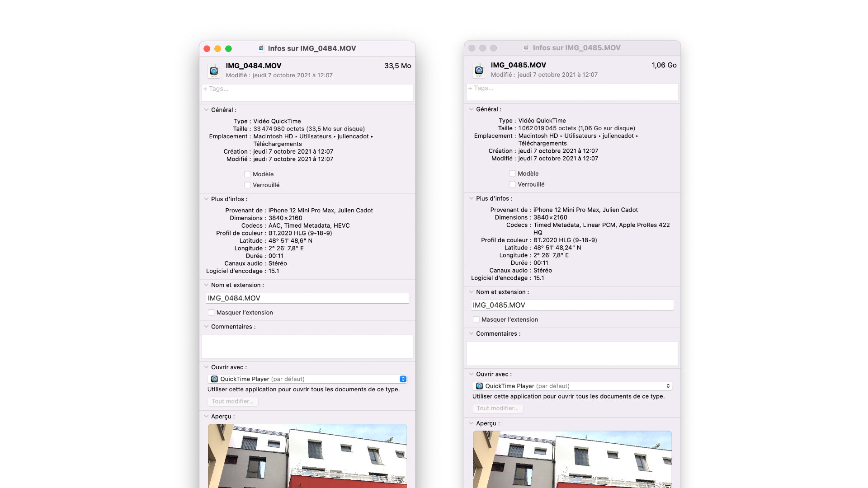Click the IMG_0485.MOV filename text field
Screen dimensions: 868x488
pyautogui.click(x=572, y=305)
